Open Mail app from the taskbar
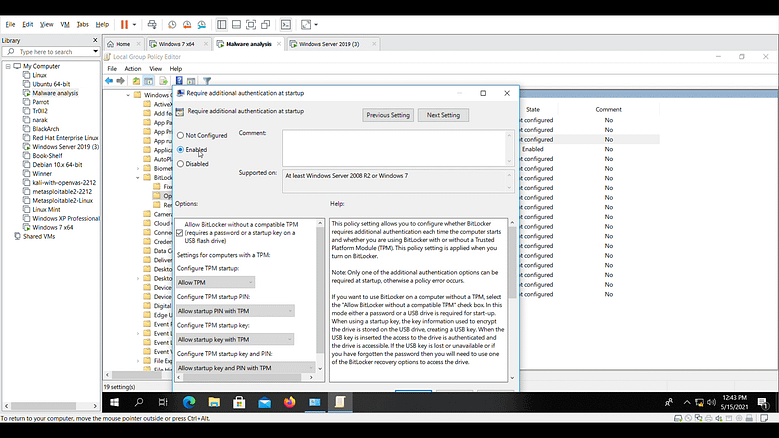779x438 pixels. [x=264, y=402]
